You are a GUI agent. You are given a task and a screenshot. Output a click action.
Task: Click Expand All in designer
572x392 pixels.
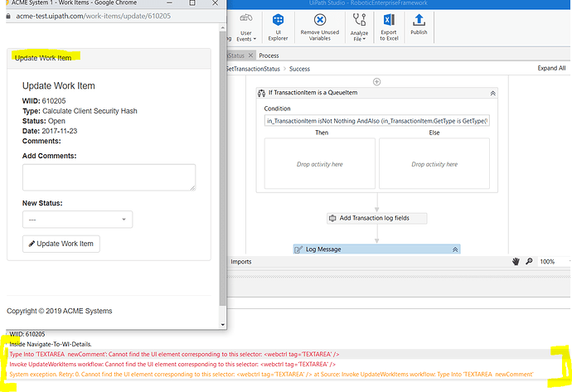tap(551, 68)
